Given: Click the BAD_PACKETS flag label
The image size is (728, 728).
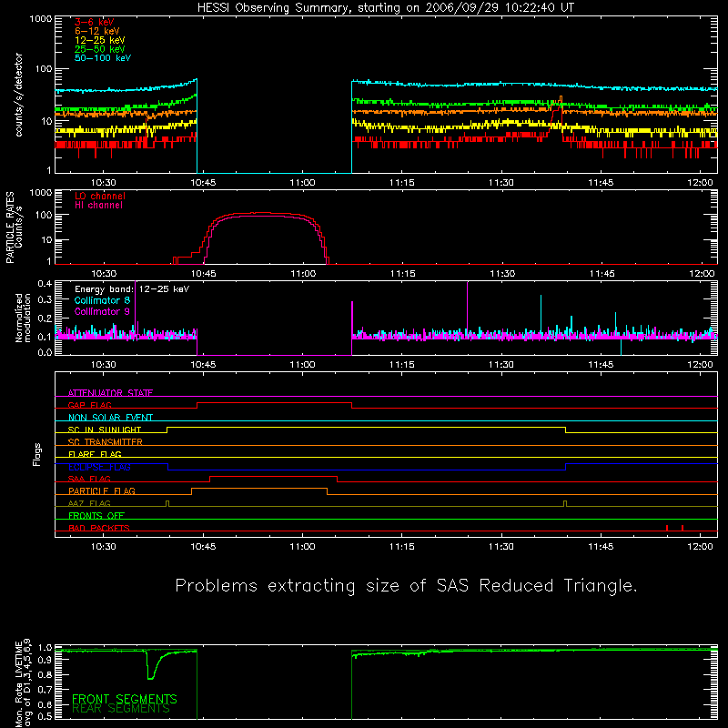Looking at the screenshot, I should [x=99, y=528].
